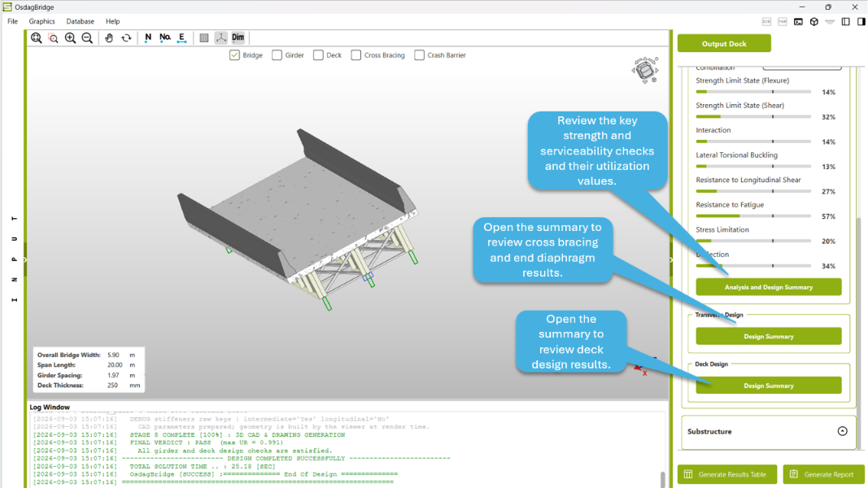Open the Graphics menu

42,22
